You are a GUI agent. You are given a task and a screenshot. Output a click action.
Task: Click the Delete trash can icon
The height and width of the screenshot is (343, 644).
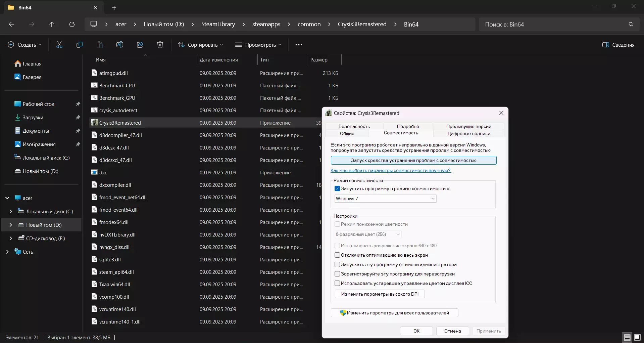160,45
